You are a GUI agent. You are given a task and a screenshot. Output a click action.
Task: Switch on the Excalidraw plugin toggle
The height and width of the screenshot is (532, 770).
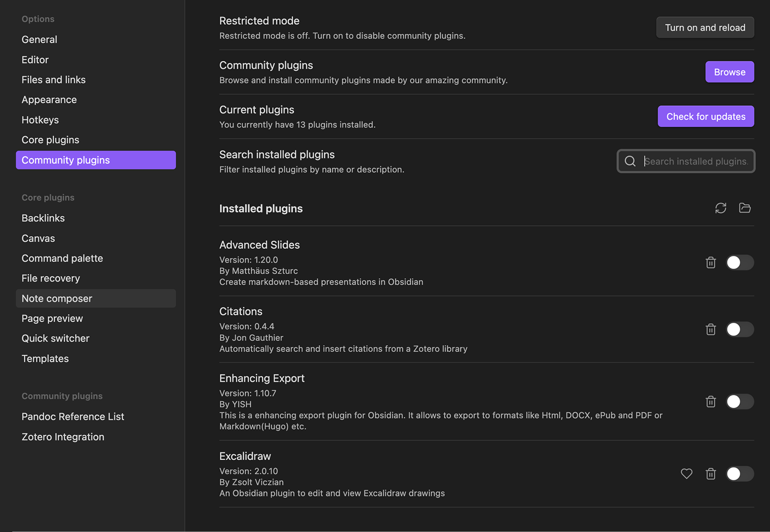click(740, 474)
